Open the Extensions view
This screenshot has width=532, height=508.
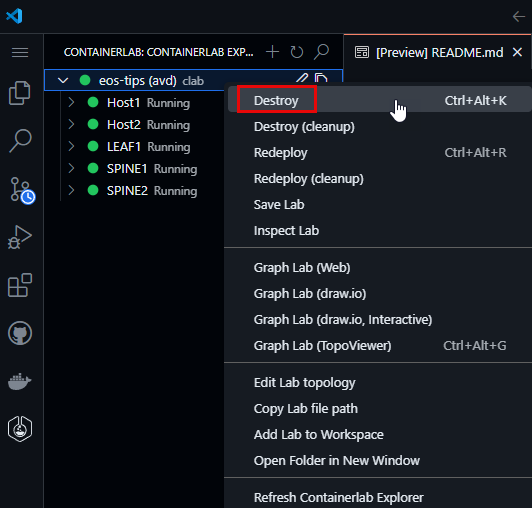click(20, 285)
